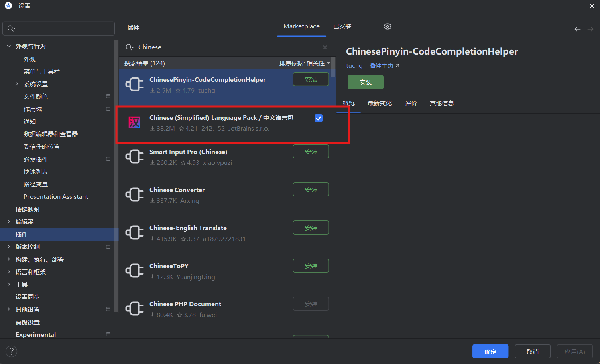Expand the 其他设置 tree section
600x364 pixels.
click(x=9, y=309)
